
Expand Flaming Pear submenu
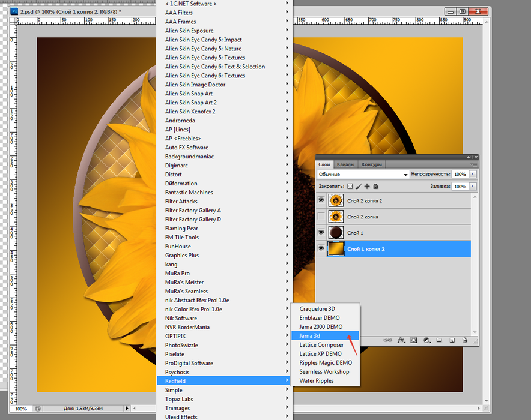point(223,228)
